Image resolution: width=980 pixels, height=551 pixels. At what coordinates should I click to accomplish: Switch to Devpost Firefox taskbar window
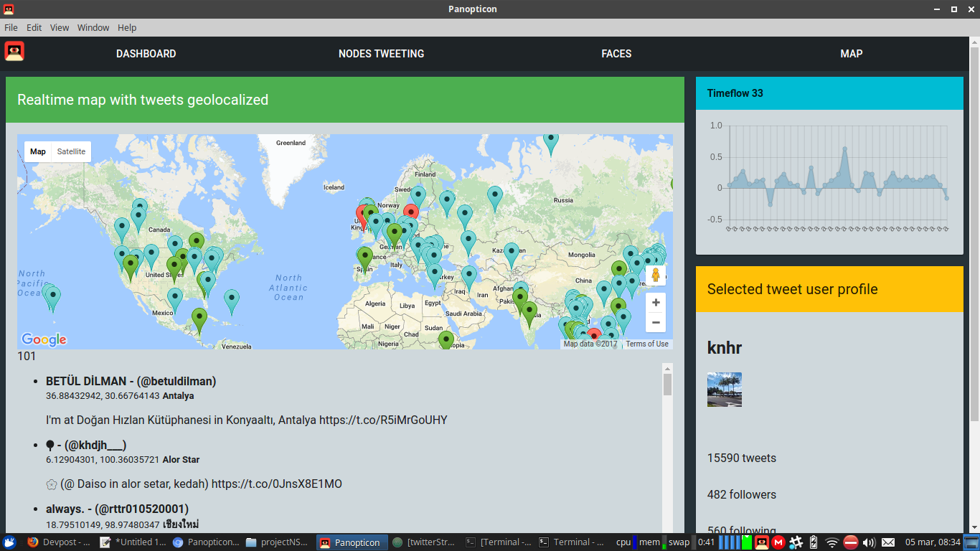click(59, 542)
